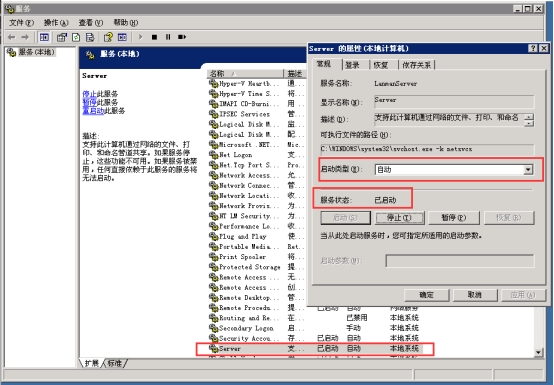Select the 标准 tab at the bottom

(x=114, y=363)
